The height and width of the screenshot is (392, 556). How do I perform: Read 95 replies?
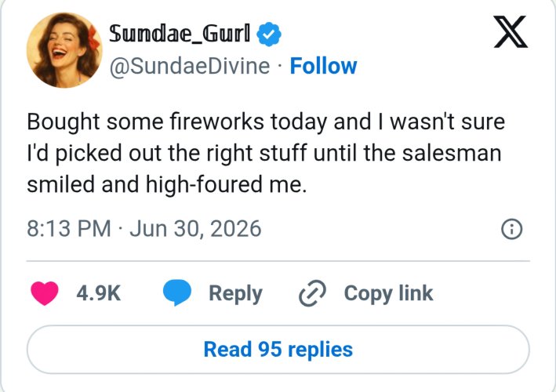(x=278, y=350)
